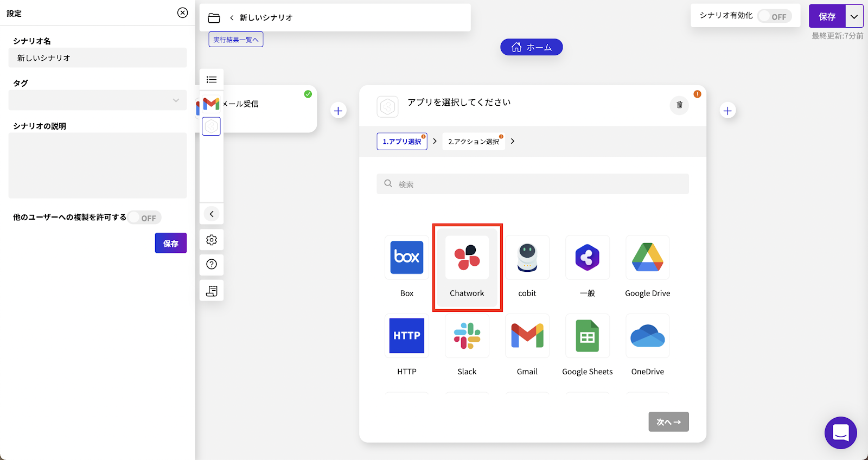
Task: Open the chat support bubble
Action: click(x=841, y=433)
